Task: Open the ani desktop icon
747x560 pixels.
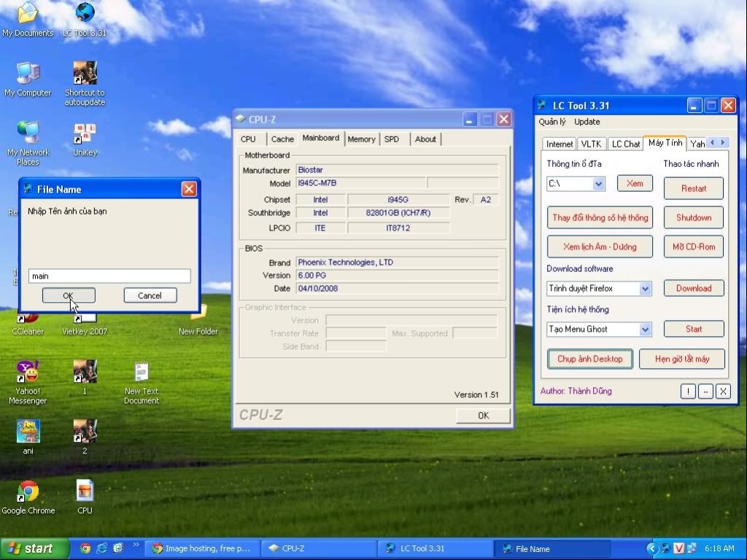Action: tap(28, 437)
